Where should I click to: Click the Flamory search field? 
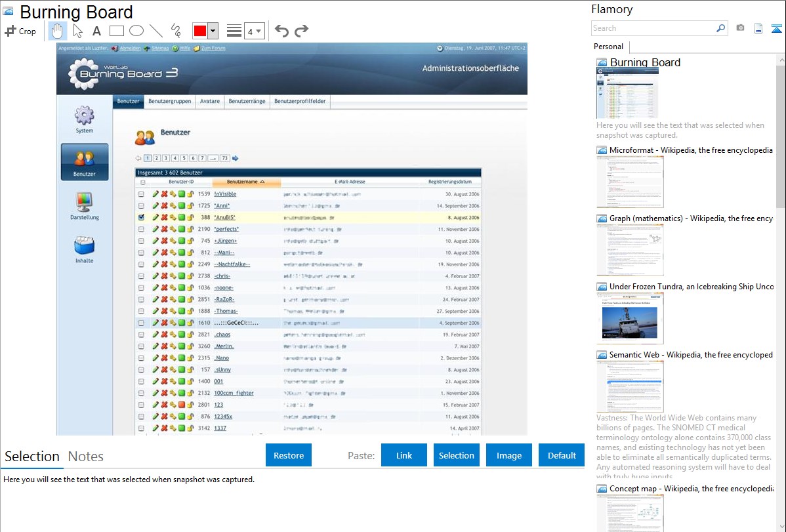(x=653, y=28)
